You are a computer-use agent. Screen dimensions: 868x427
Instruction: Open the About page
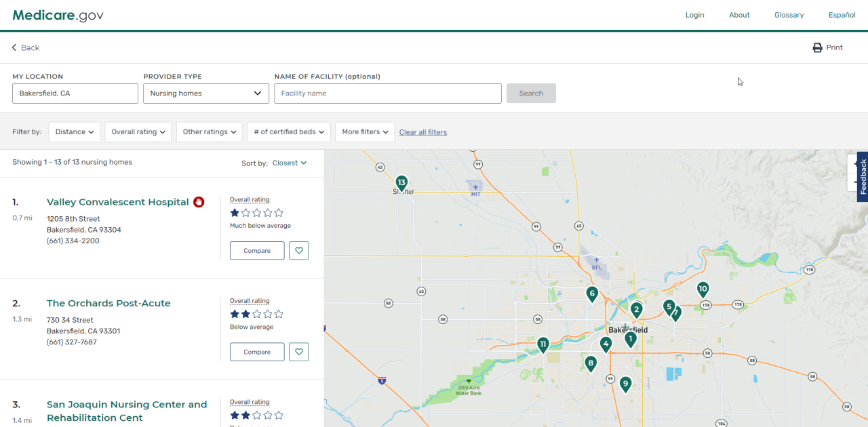[739, 15]
